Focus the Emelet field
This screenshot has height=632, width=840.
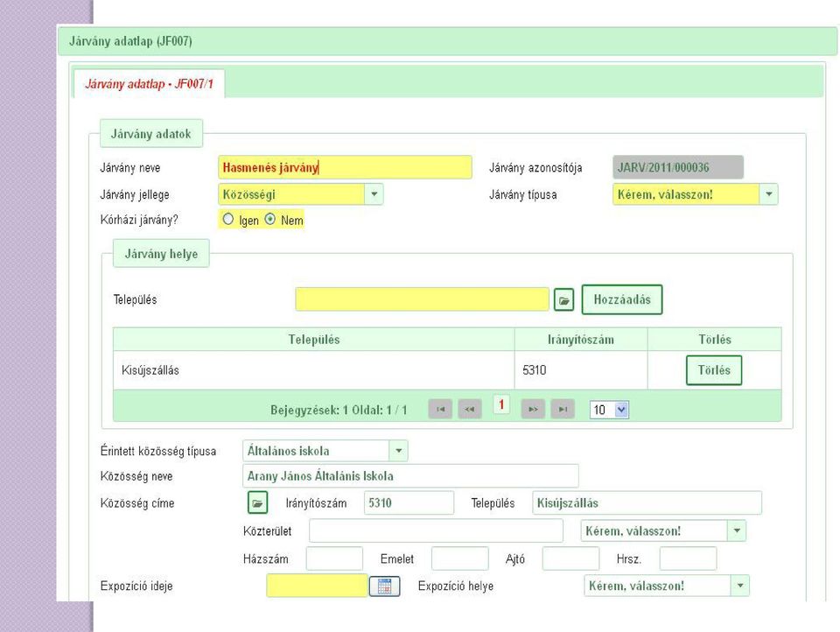click(459, 558)
